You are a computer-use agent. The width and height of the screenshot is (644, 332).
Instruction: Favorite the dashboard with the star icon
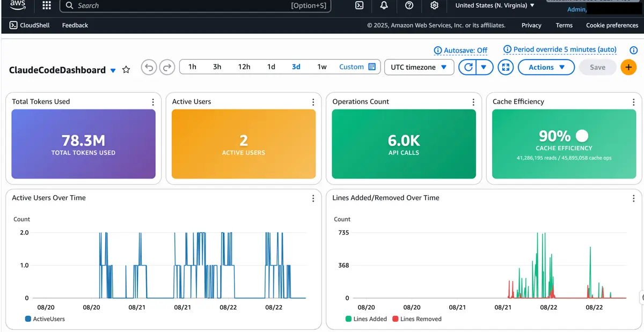(126, 70)
